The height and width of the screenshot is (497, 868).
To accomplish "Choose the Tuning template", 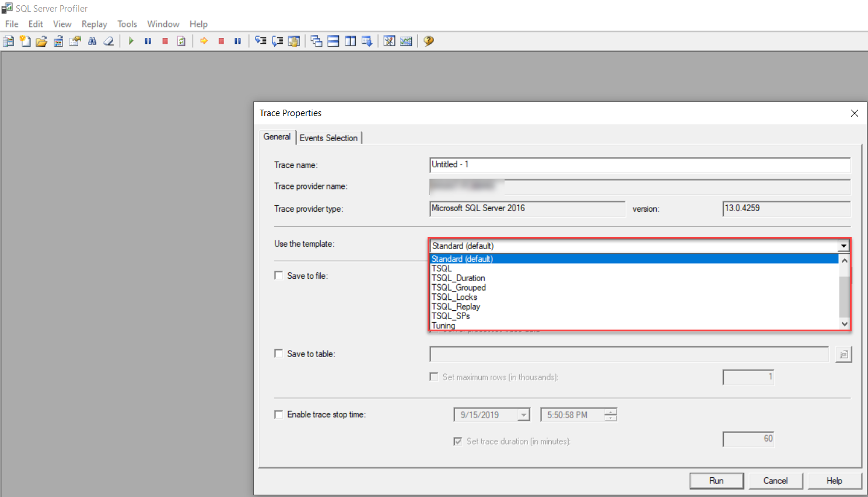I will point(634,325).
